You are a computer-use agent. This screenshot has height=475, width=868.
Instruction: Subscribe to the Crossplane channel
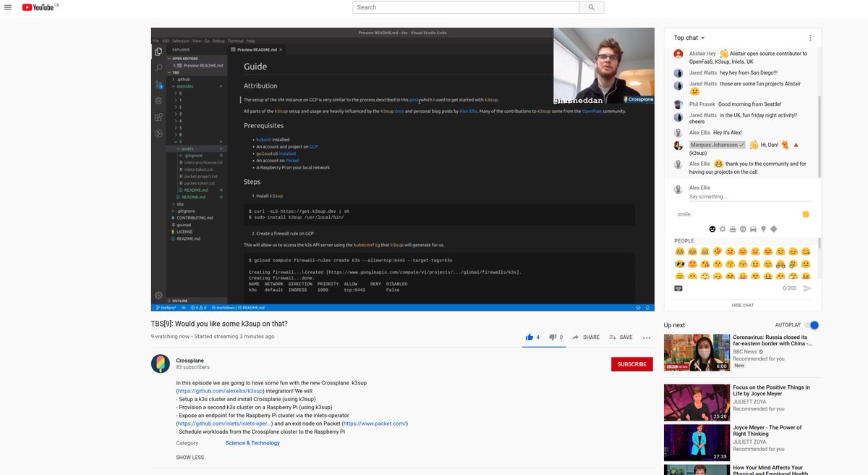pyautogui.click(x=631, y=364)
